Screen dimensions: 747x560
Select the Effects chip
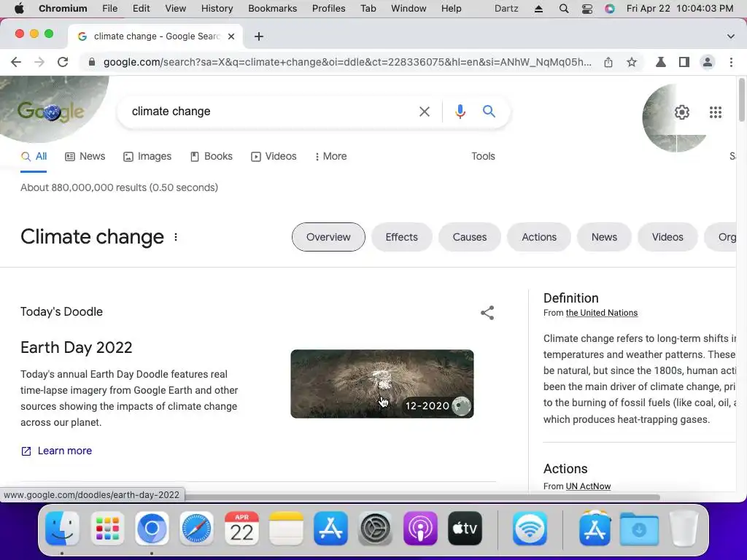(x=402, y=237)
